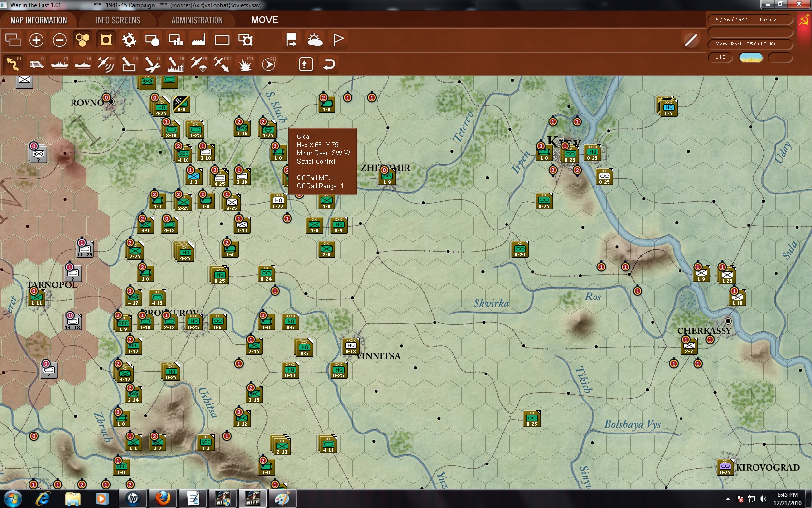Open the Info Screens tab
The height and width of the screenshot is (508, 812).
pyautogui.click(x=117, y=20)
